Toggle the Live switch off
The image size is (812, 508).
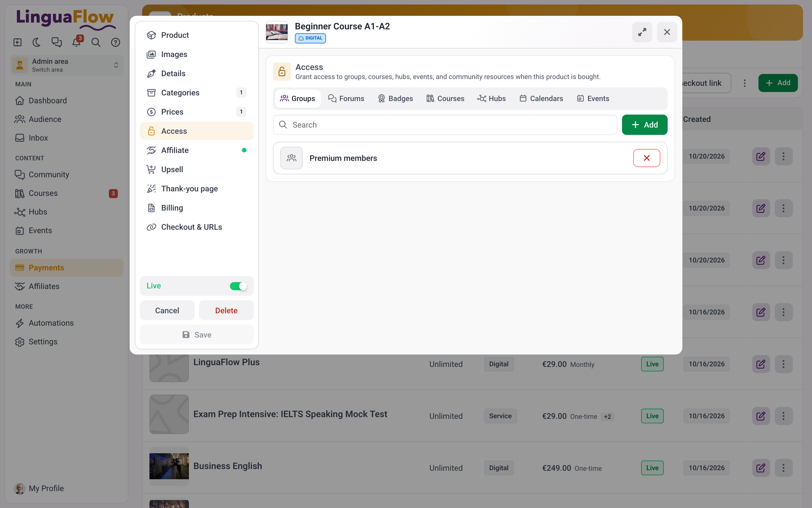coord(238,286)
